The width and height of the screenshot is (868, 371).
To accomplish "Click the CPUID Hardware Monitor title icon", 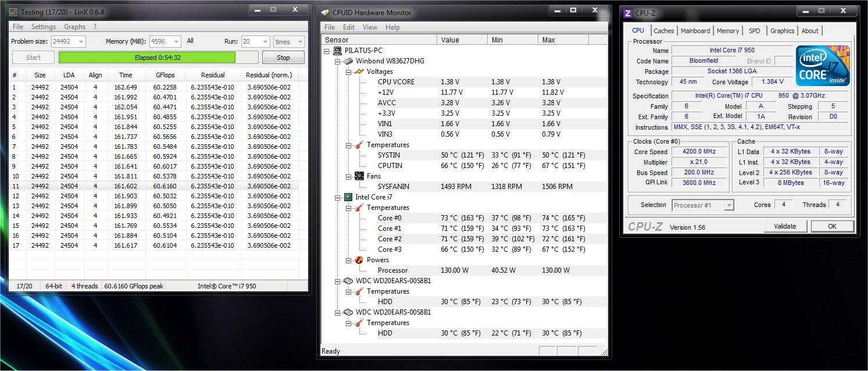I will [x=324, y=12].
